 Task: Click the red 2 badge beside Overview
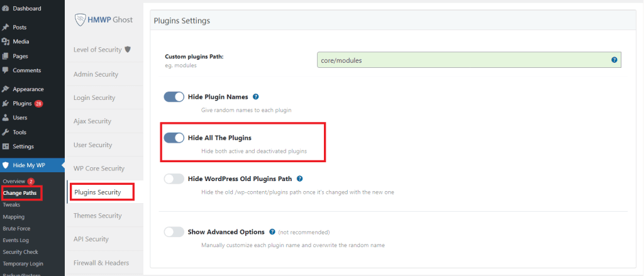click(x=31, y=181)
